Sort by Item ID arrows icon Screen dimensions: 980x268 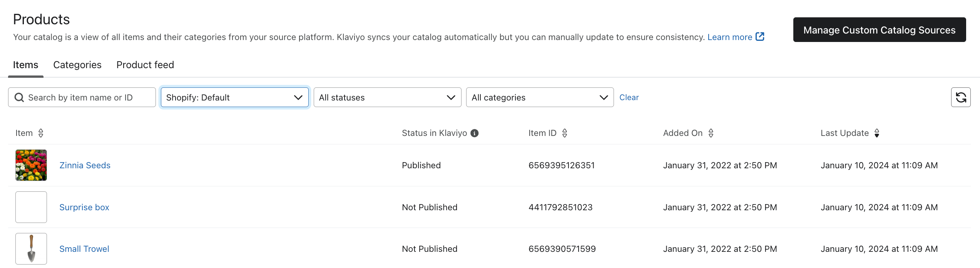click(x=565, y=133)
